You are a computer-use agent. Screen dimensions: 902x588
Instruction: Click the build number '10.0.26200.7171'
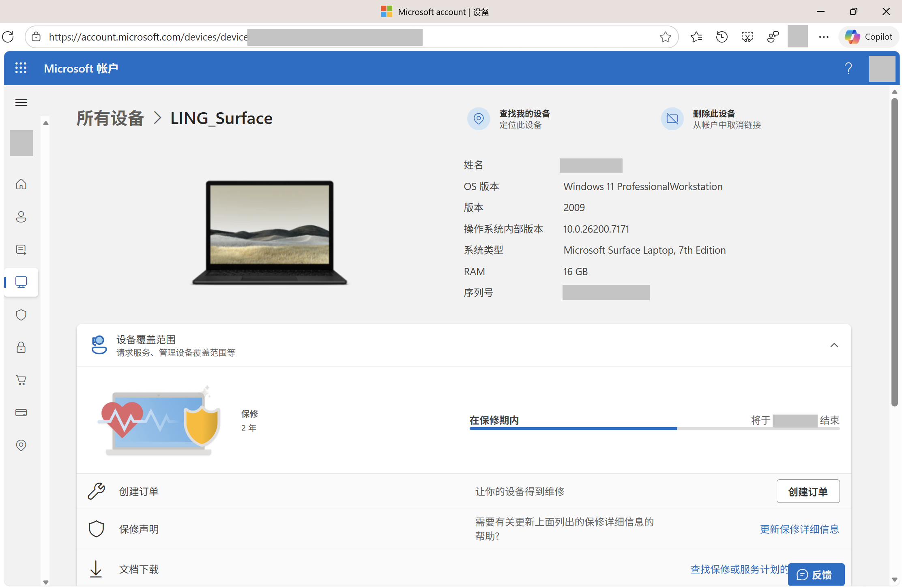pos(596,229)
